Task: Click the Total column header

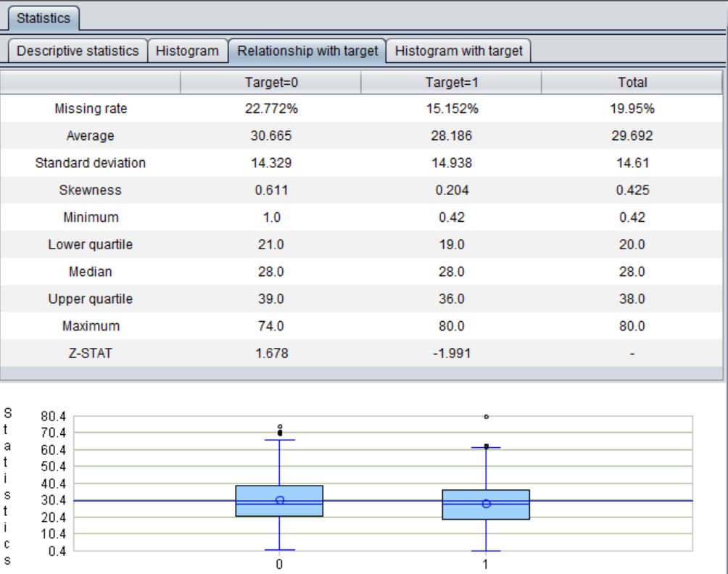Action: click(x=632, y=83)
